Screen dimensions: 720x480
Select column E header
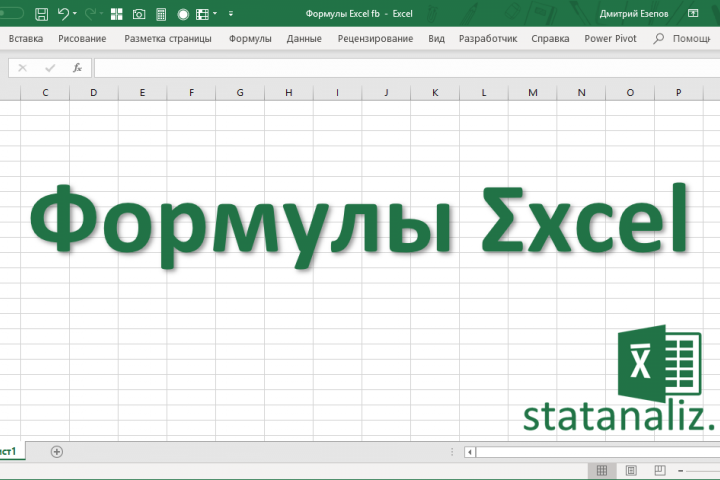(142, 93)
